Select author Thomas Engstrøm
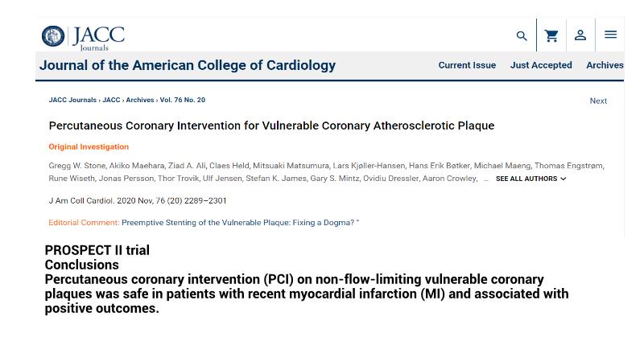The image size is (644, 362). point(568,166)
